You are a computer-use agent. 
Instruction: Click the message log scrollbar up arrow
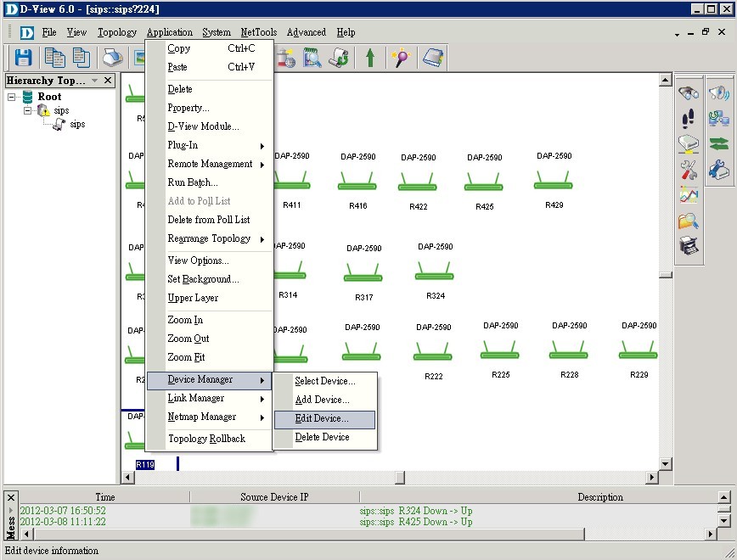pyautogui.click(x=723, y=497)
